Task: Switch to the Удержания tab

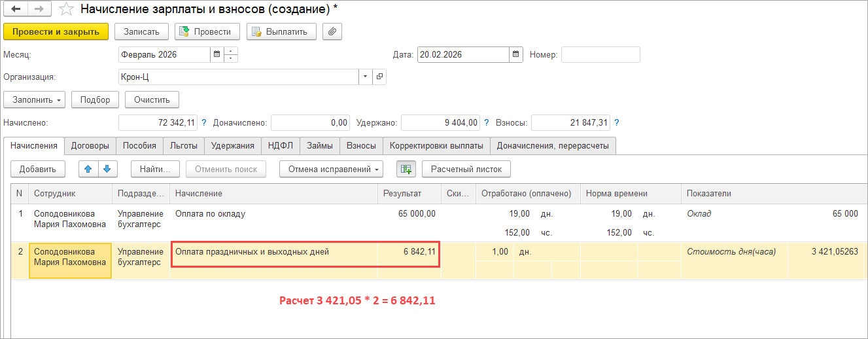Action: pos(233,145)
